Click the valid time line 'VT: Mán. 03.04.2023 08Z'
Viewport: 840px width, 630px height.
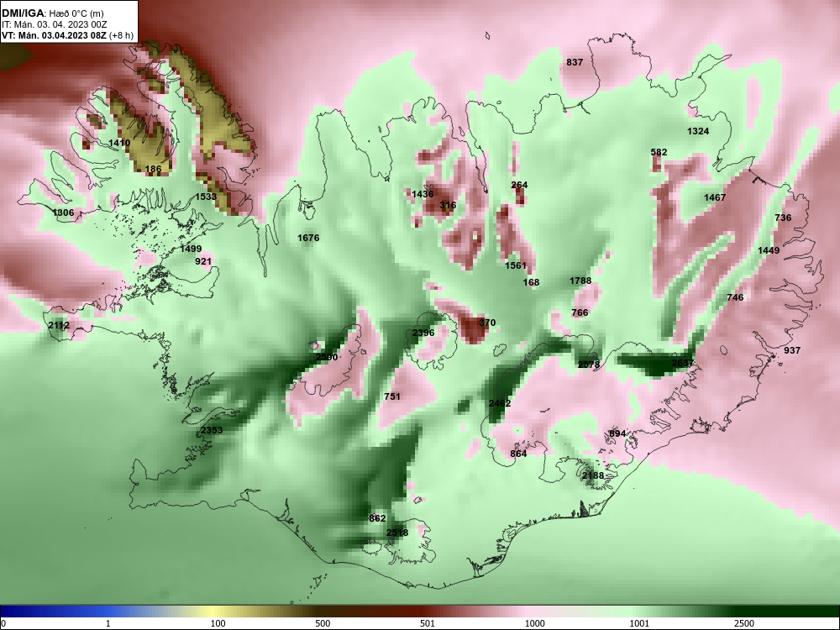(54, 35)
